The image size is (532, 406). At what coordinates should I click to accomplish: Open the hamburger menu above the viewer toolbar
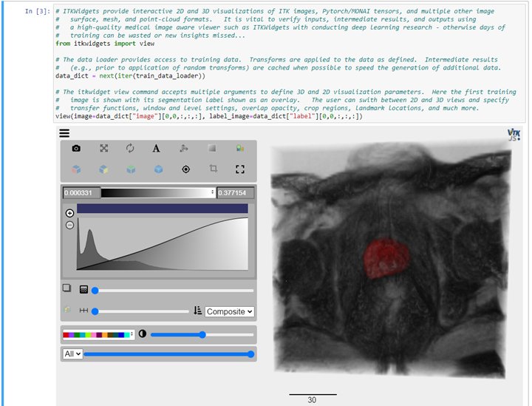point(64,132)
